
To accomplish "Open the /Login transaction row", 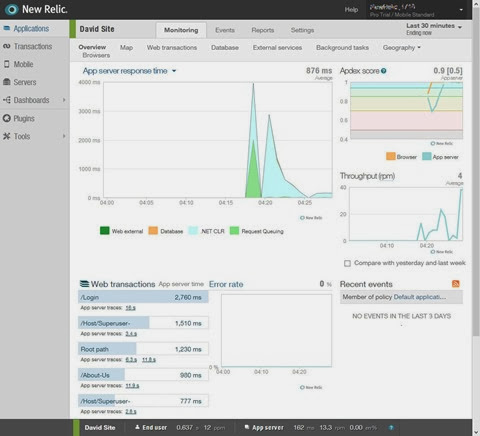I will pos(143,297).
